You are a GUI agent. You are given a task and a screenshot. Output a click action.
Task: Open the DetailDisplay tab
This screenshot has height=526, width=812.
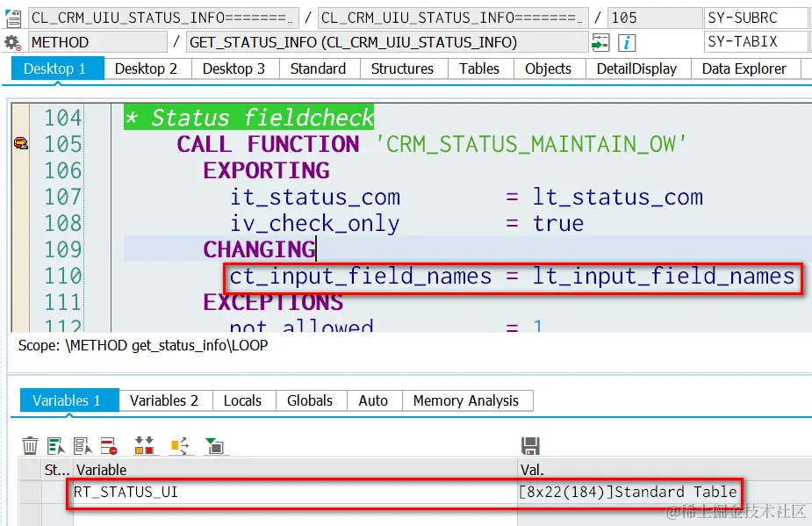tap(636, 68)
